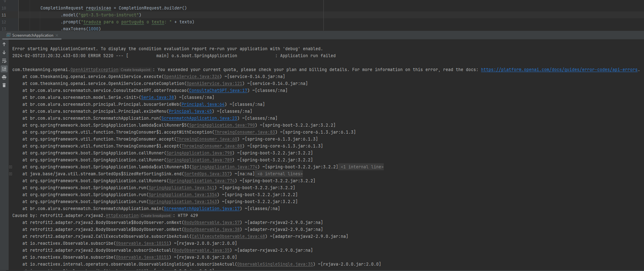
Task: Open the OpenAI api-errors docs URL
Action: click(x=559, y=69)
